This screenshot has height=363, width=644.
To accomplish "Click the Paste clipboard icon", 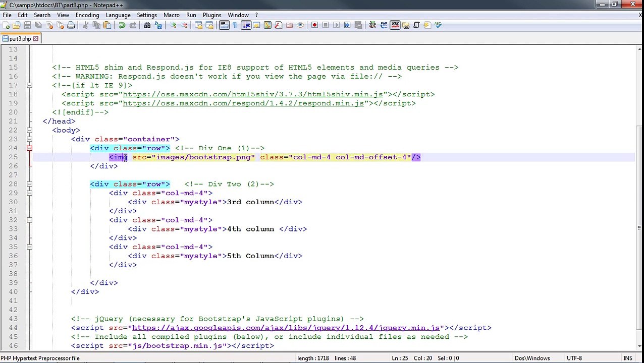I will pyautogui.click(x=107, y=25).
